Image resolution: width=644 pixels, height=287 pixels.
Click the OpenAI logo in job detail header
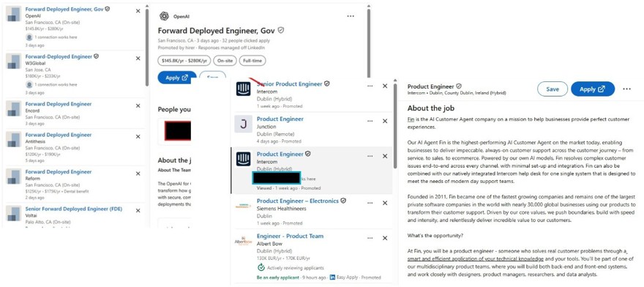[x=164, y=16]
